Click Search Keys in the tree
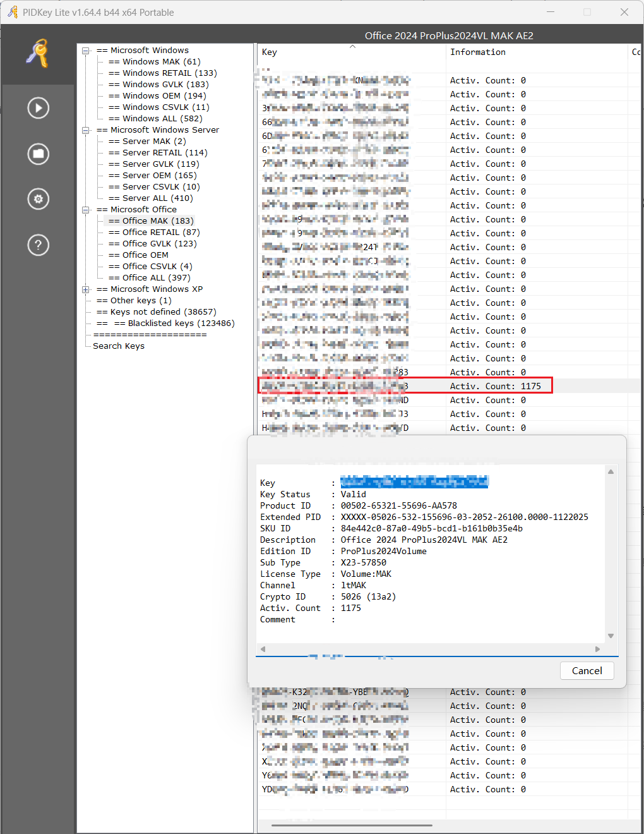This screenshot has width=644, height=834. point(119,346)
